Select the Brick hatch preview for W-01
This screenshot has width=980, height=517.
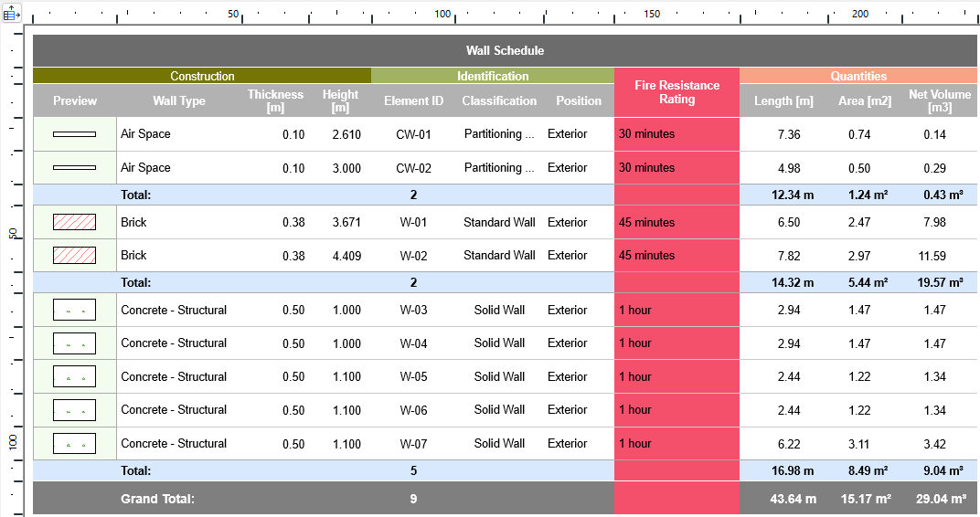74,222
